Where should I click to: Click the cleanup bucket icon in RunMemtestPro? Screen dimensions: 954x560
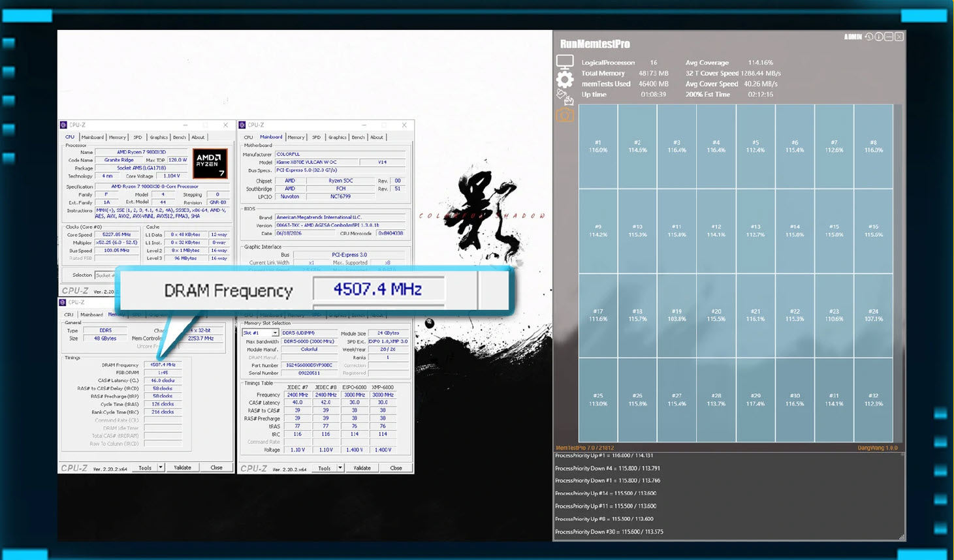(x=565, y=97)
